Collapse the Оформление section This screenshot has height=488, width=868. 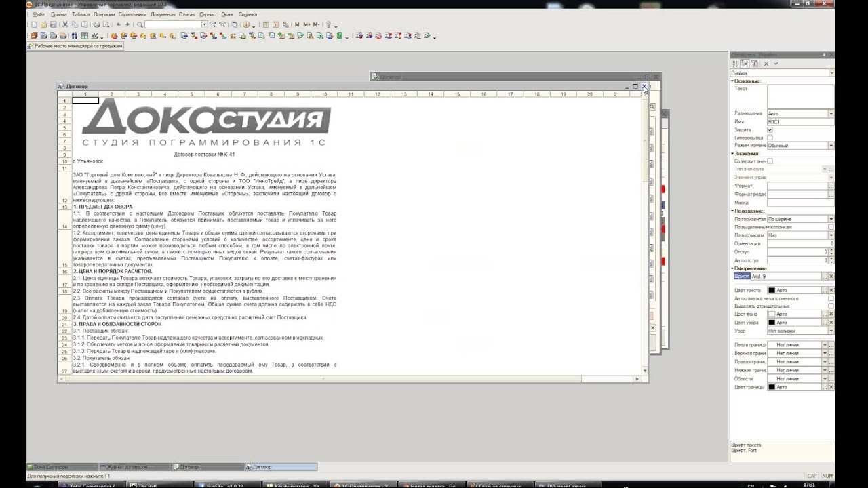point(732,268)
